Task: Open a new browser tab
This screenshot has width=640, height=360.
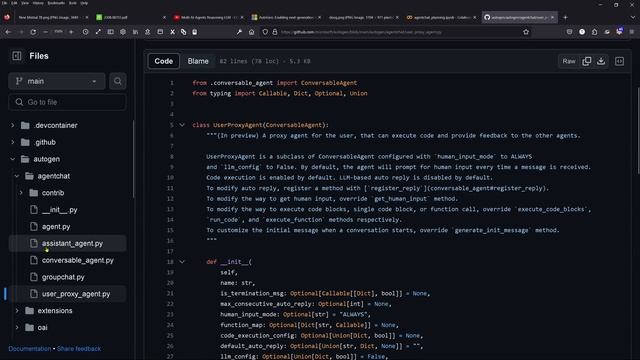Action: pyautogui.click(x=565, y=18)
